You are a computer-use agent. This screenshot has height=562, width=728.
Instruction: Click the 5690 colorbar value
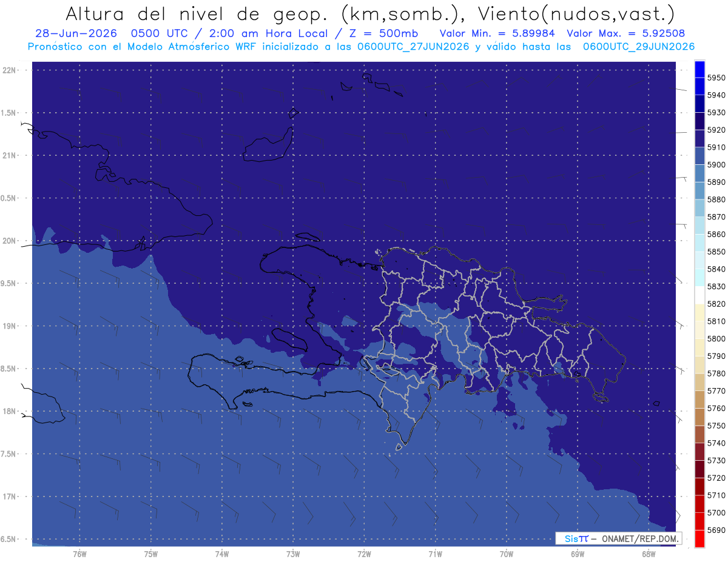click(x=716, y=530)
